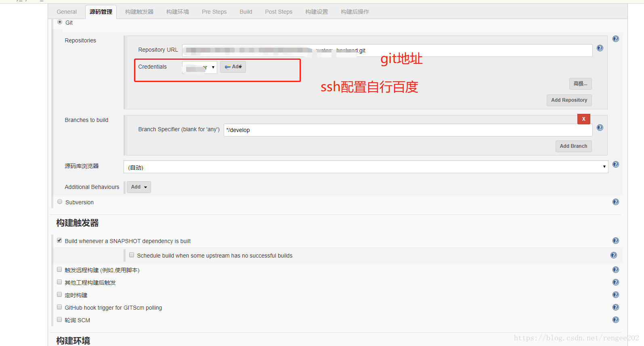Show help for the Repository URL field
This screenshot has width=644, height=346.
tap(600, 48)
